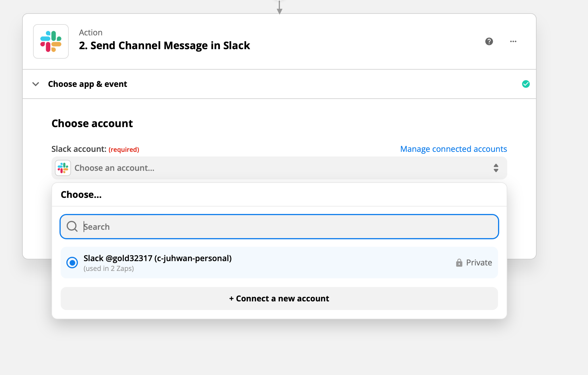This screenshot has width=588, height=375.
Task: Open the action options via three-dot icon
Action: [x=513, y=41]
